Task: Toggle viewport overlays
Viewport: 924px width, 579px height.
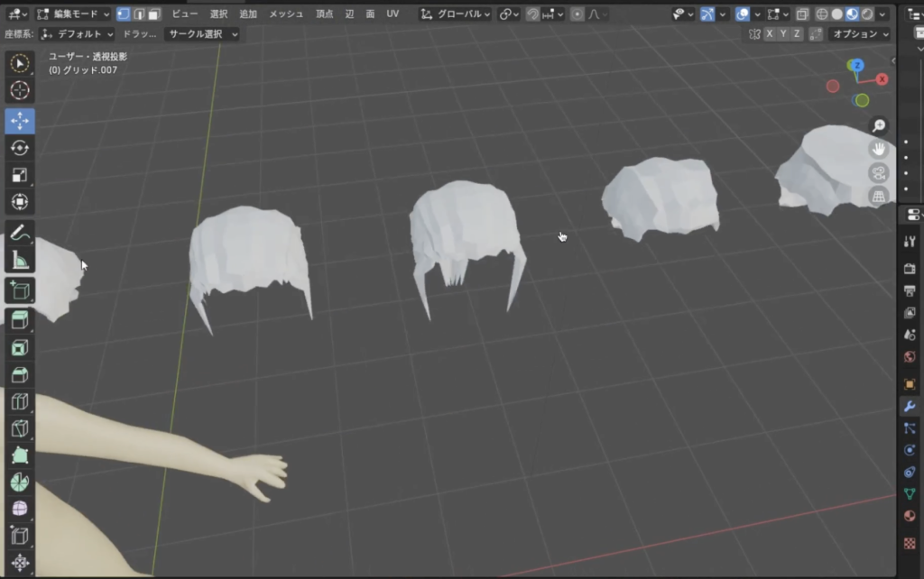Action: pyautogui.click(x=743, y=14)
